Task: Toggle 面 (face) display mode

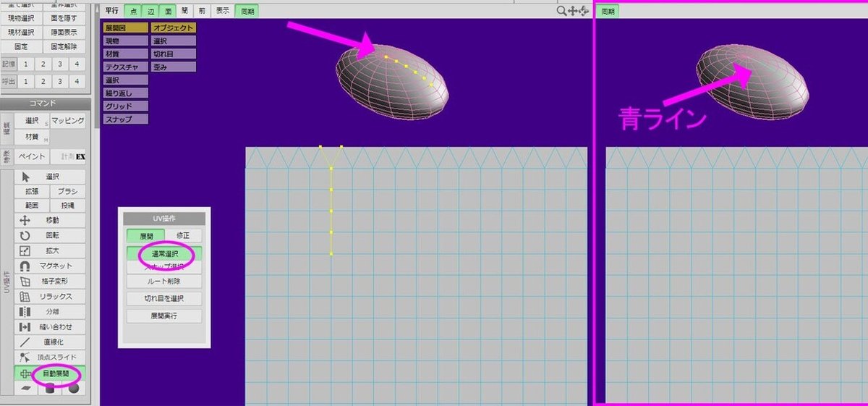Action: (168, 11)
